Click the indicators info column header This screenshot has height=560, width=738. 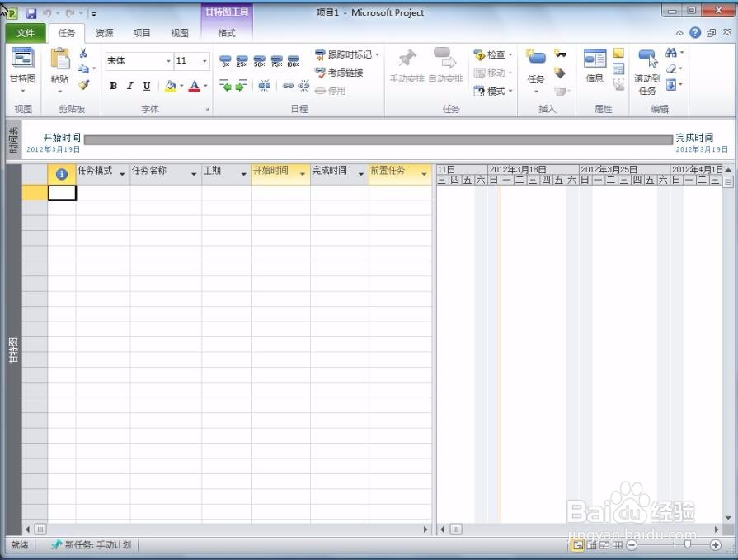click(62, 174)
